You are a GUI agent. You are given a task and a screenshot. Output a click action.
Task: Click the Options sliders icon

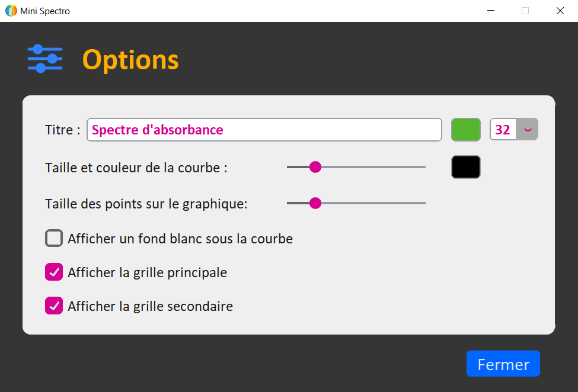coord(45,59)
